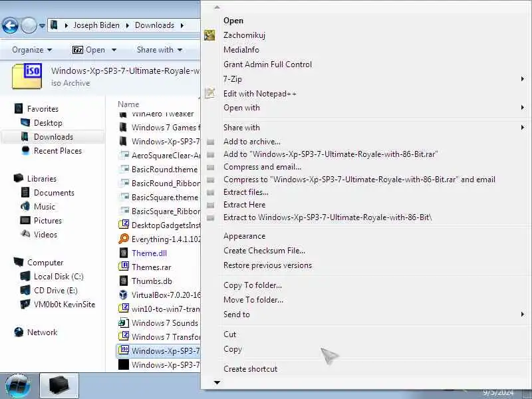
Task: Open the dropdown arrow next to Open
Action: click(x=114, y=50)
